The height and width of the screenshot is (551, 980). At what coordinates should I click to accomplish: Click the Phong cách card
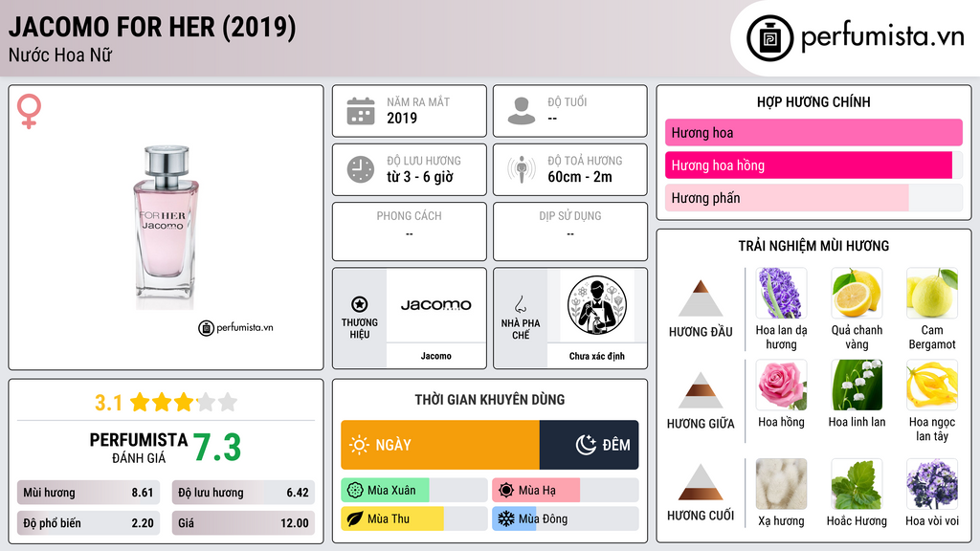410,231
